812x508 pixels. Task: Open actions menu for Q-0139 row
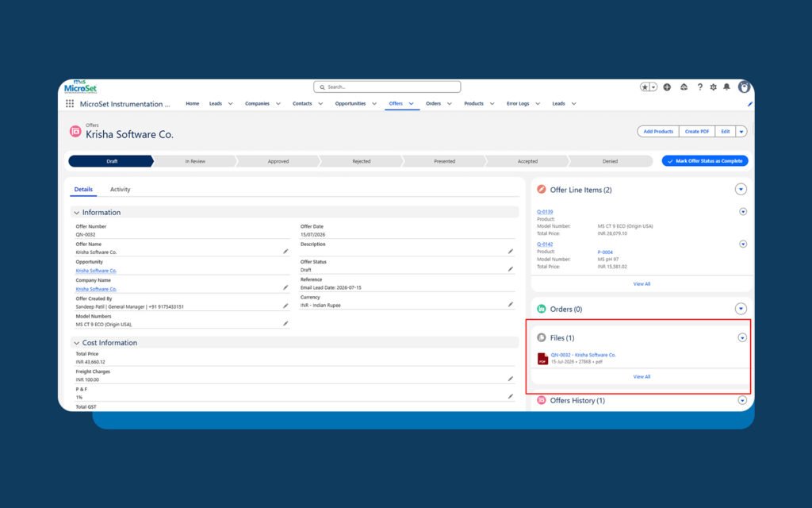743,211
